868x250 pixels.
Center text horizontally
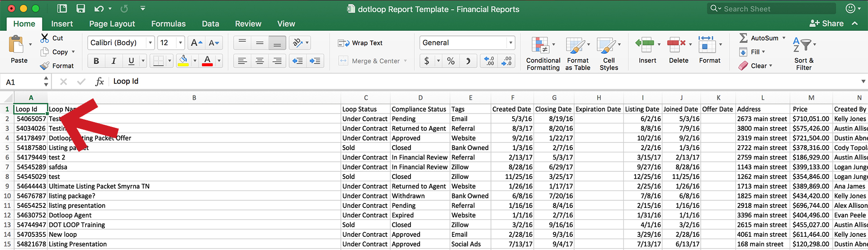(259, 61)
